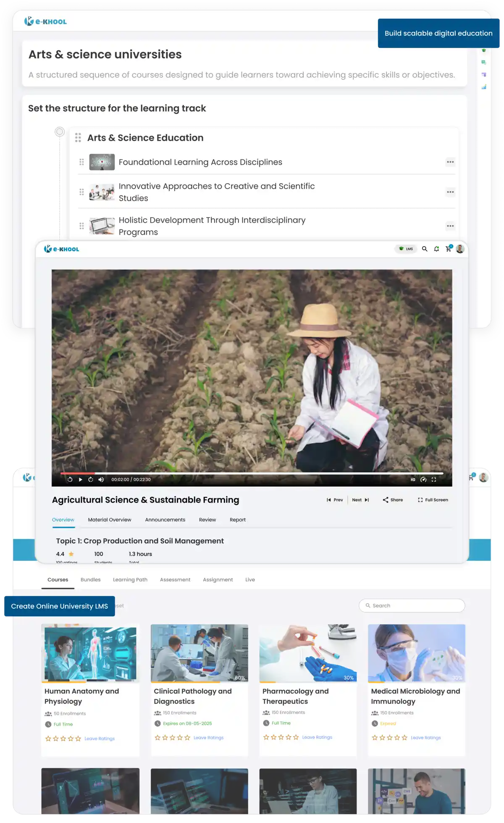Click the Share icon button
The width and height of the screenshot is (504, 823).
tap(393, 500)
